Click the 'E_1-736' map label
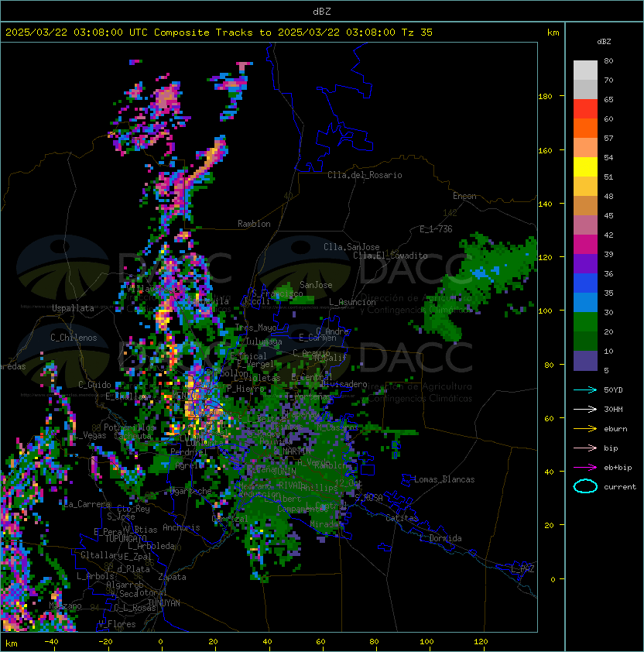 click(436, 229)
